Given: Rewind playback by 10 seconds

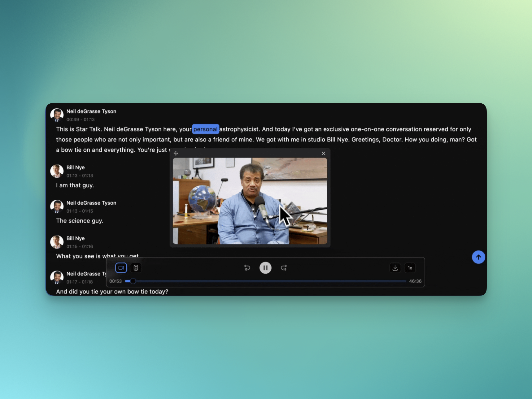Looking at the screenshot, I should click(x=247, y=268).
